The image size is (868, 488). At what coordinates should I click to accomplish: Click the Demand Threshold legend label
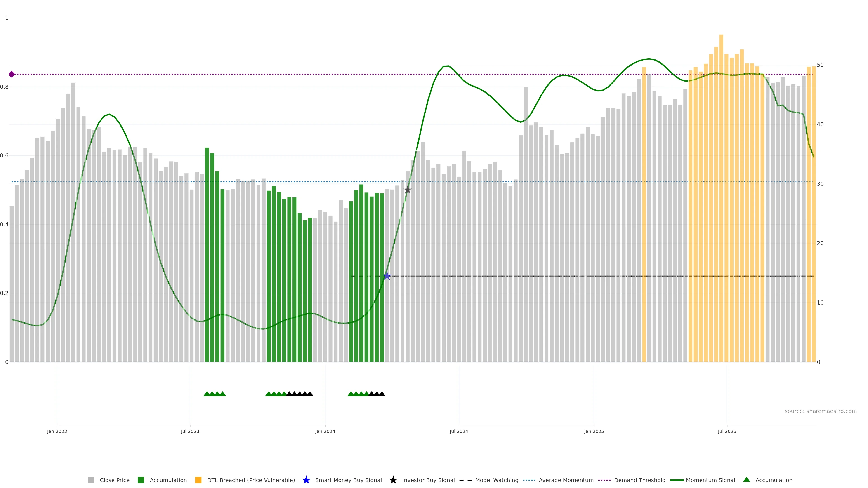pos(639,480)
